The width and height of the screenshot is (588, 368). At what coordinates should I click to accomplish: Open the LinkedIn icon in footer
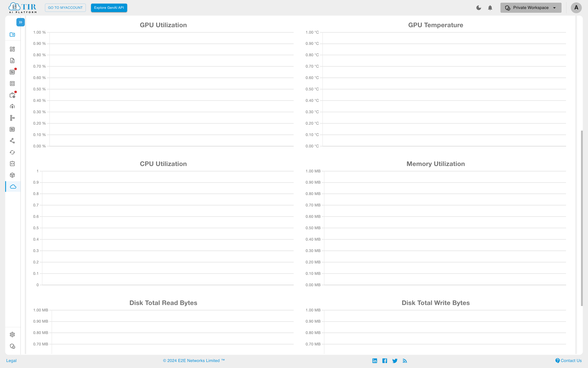click(x=375, y=361)
